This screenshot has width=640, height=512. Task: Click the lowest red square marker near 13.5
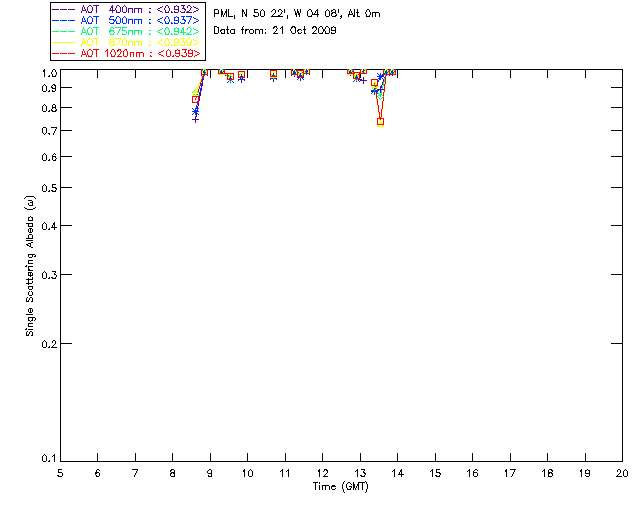pyautogui.click(x=380, y=122)
